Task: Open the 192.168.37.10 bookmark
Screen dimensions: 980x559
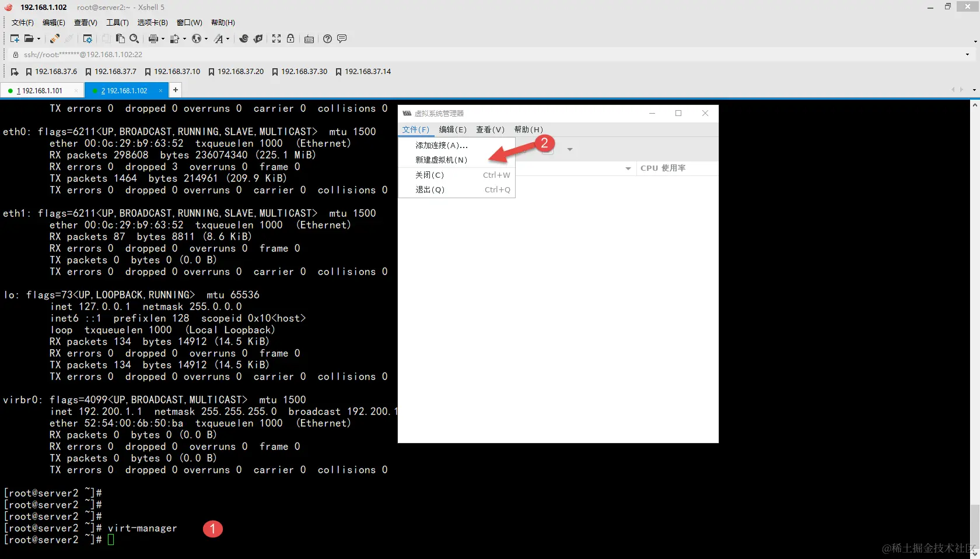Action: [x=172, y=72]
